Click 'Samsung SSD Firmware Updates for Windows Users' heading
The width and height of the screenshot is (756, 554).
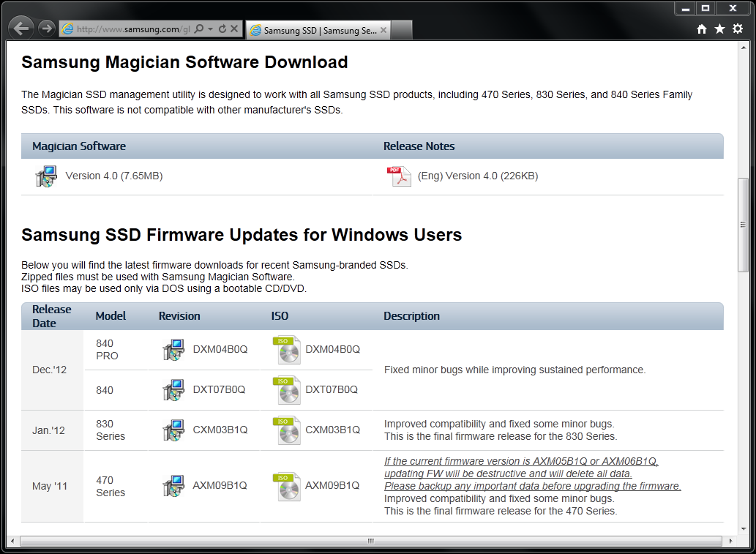(242, 235)
